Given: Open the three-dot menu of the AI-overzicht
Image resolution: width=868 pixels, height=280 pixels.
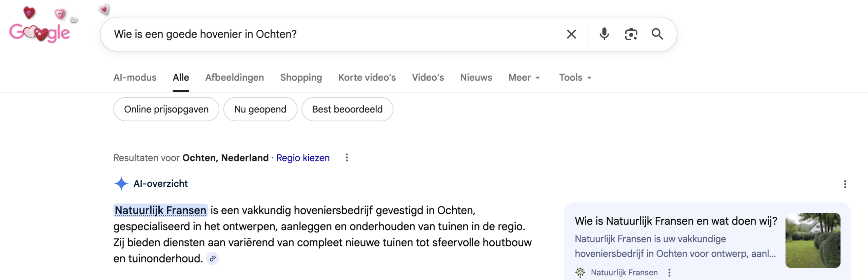Looking at the screenshot, I should click(x=845, y=184).
